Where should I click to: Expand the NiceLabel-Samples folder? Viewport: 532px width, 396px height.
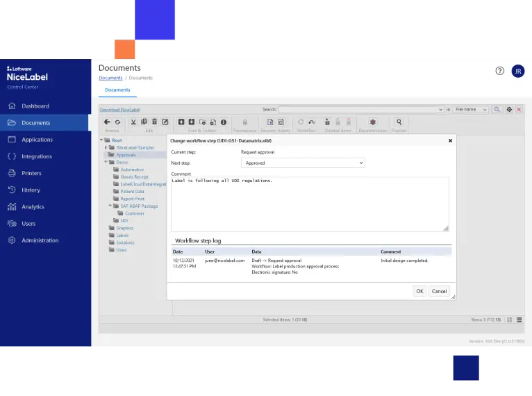106,147
